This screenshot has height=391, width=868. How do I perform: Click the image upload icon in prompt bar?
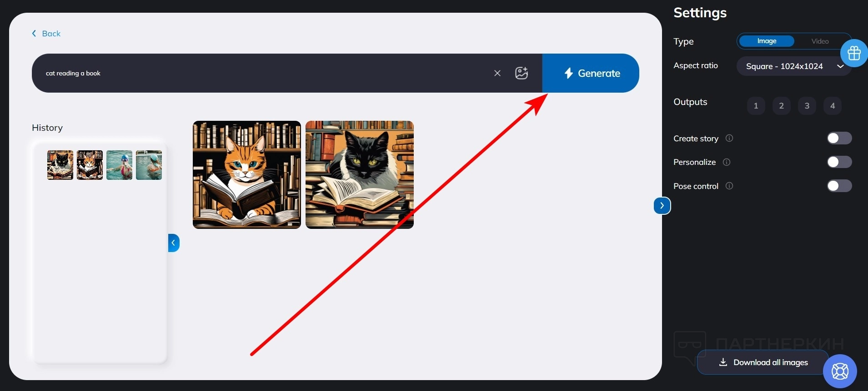(x=522, y=73)
